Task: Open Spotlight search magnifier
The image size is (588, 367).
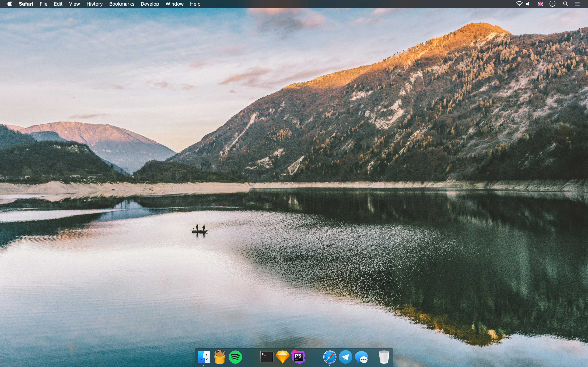Action: pos(565,4)
